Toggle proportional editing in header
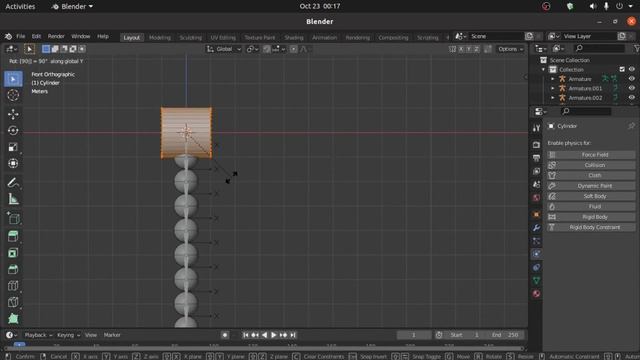Image resolution: width=640 pixels, height=360 pixels. click(293, 49)
